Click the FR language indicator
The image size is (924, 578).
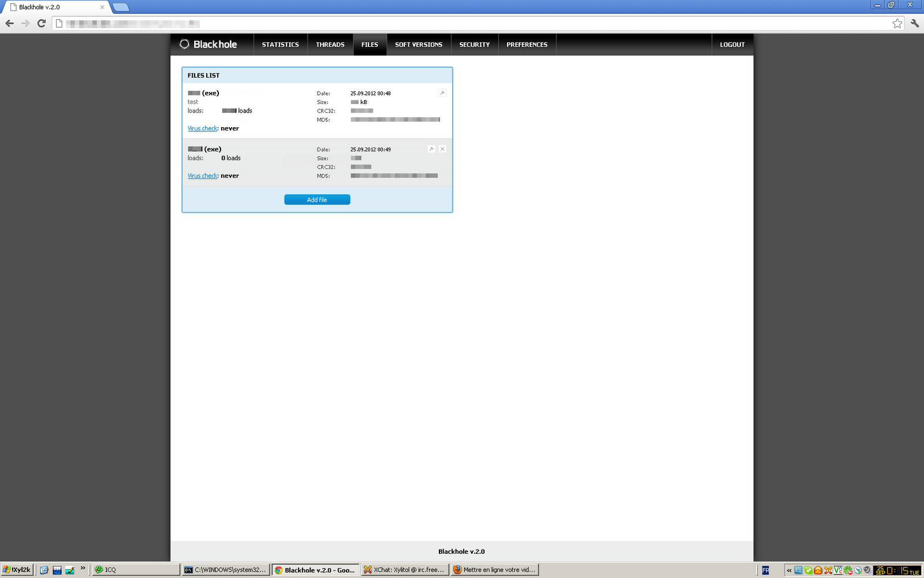[x=766, y=570]
